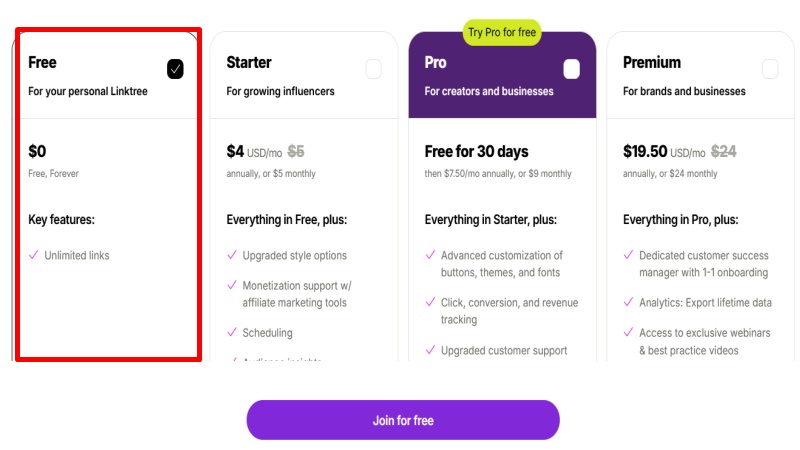Image resolution: width=800 pixels, height=450 pixels.
Task: Click the Starter $4 USD/mo price
Action: click(x=254, y=152)
